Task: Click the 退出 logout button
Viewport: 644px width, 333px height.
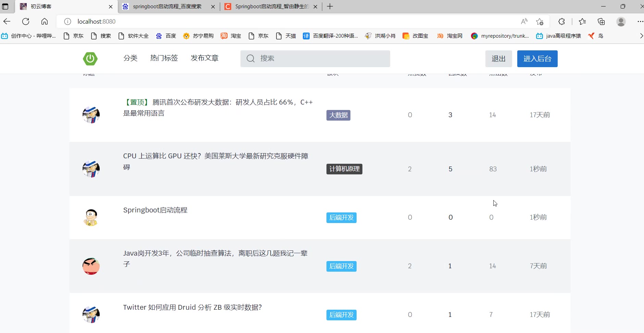Action: [x=498, y=59]
